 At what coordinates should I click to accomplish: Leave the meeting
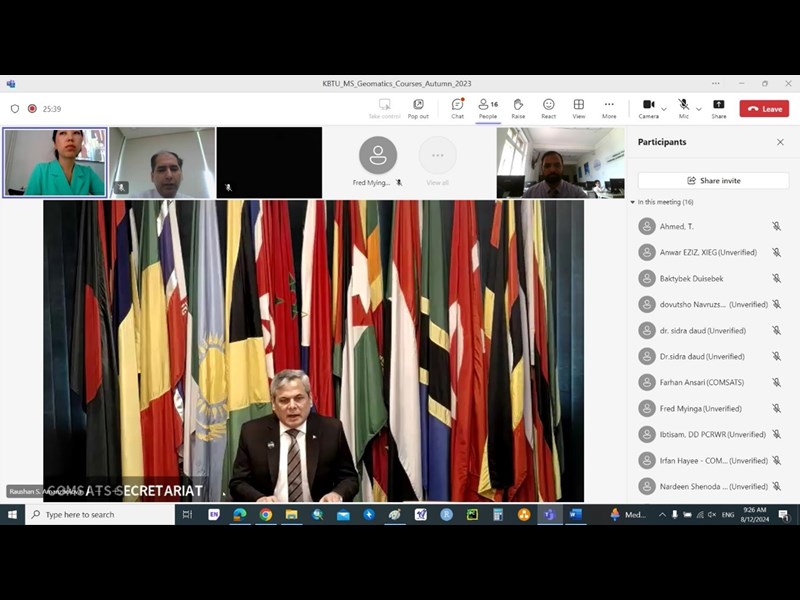click(764, 109)
